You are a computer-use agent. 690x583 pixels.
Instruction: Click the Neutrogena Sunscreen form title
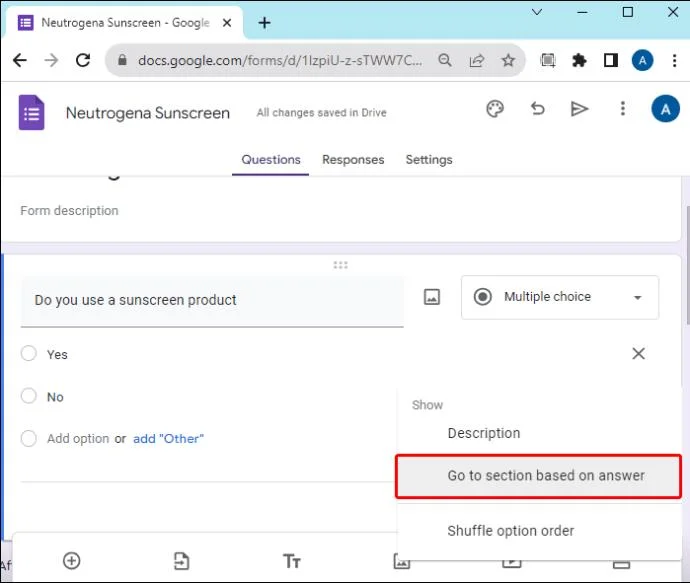tap(148, 113)
